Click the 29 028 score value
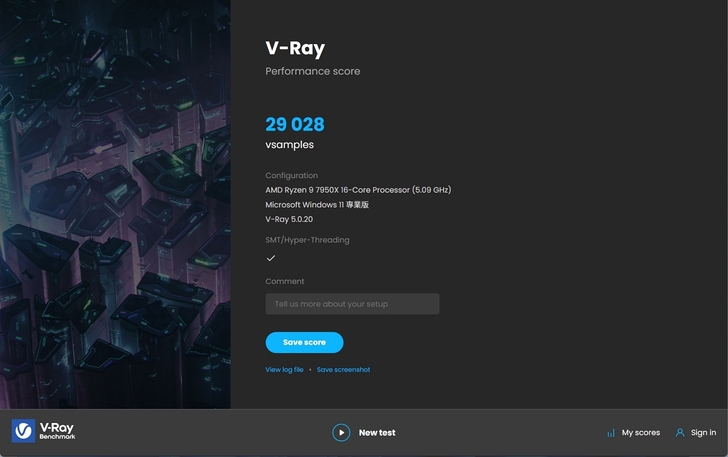Screen dimensions: 728x457 (x=295, y=124)
